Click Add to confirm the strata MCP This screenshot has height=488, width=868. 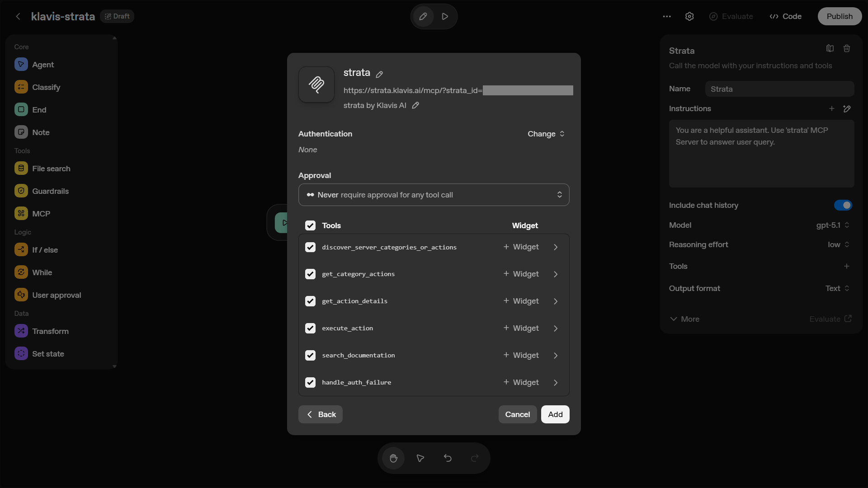point(555,414)
